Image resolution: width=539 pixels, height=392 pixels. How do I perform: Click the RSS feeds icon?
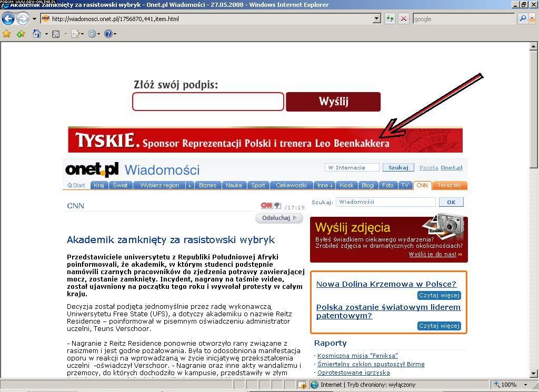tap(56, 34)
